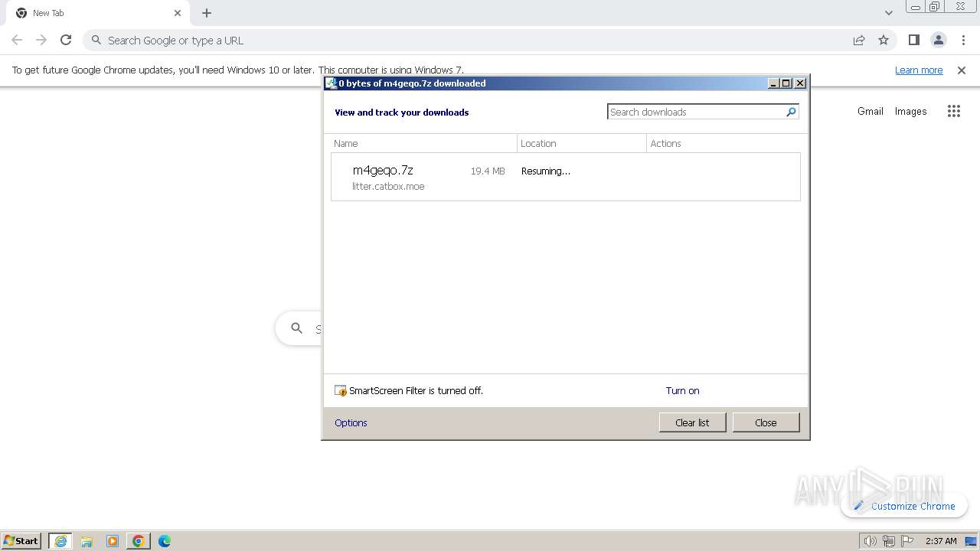Open Microsoft Edge from taskbar

pyautogui.click(x=165, y=541)
